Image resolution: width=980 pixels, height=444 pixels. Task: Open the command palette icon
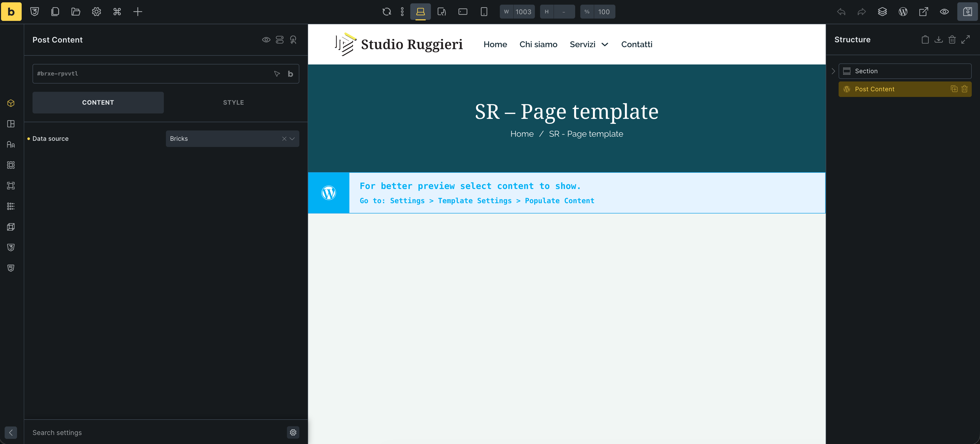117,12
